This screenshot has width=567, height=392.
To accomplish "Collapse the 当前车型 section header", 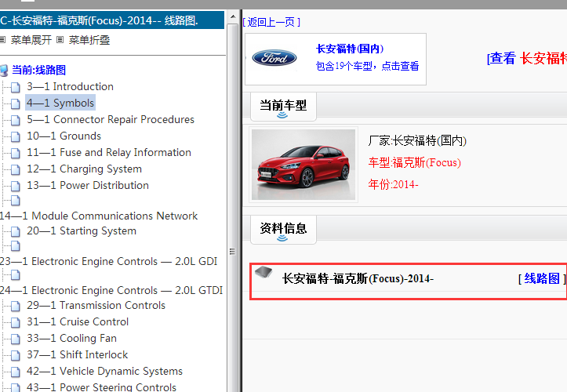I will [x=283, y=107].
